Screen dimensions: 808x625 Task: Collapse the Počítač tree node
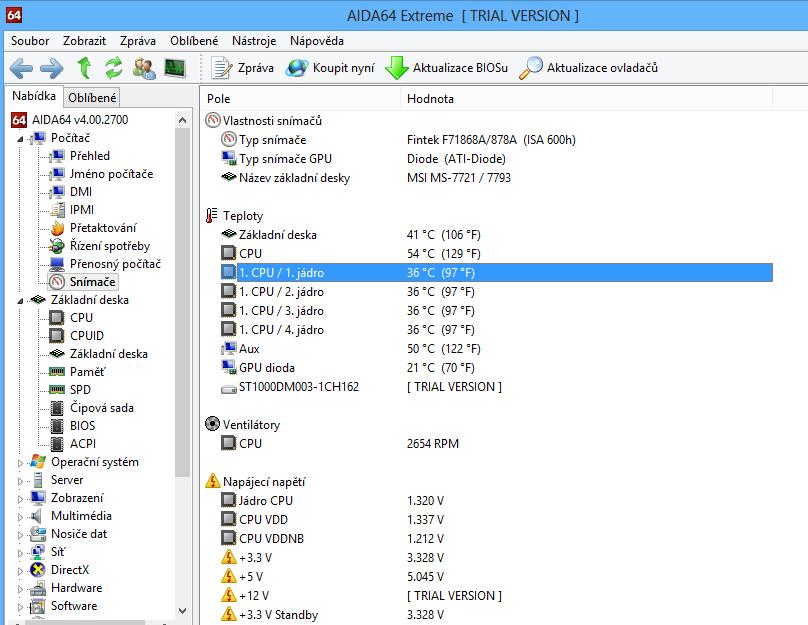tap(20, 139)
